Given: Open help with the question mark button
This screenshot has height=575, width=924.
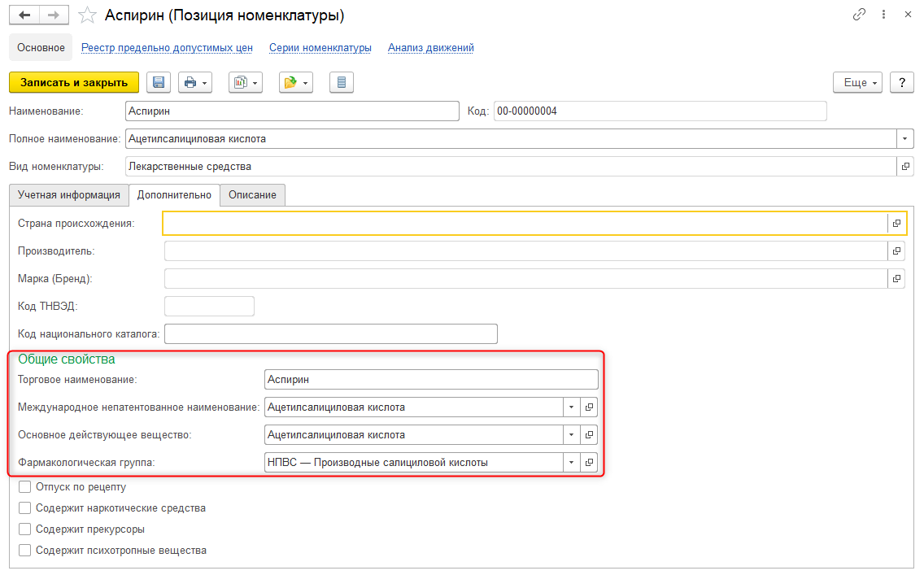Looking at the screenshot, I should coord(901,82).
